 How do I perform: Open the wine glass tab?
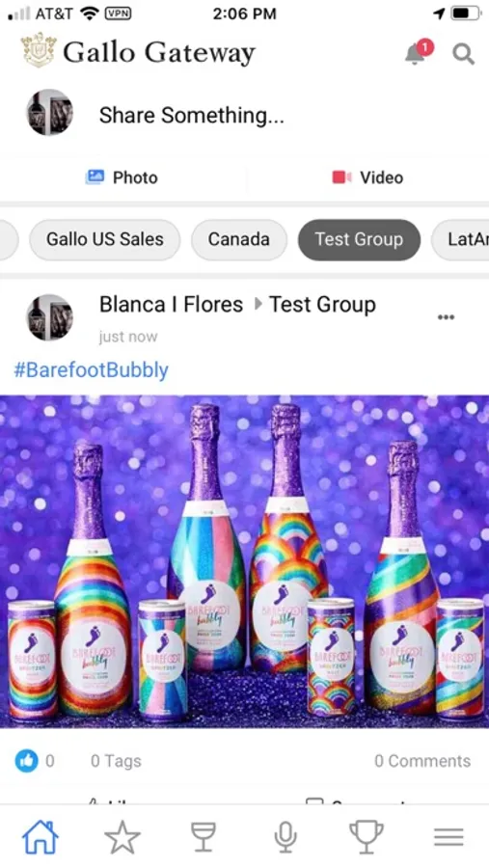(x=204, y=836)
